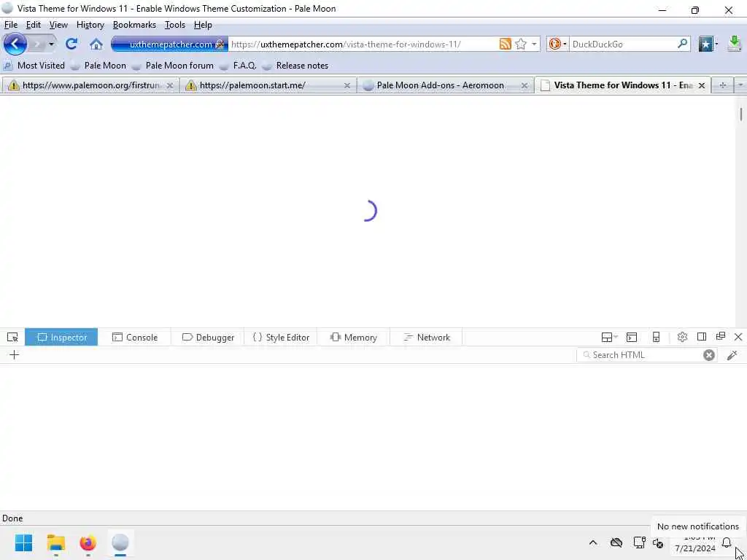Switch to the Memory devtools panel
This screenshot has height=560, width=747.
[354, 338]
